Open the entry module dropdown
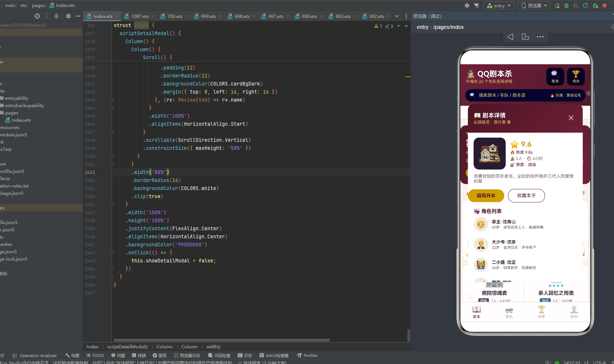 tap(499, 5)
